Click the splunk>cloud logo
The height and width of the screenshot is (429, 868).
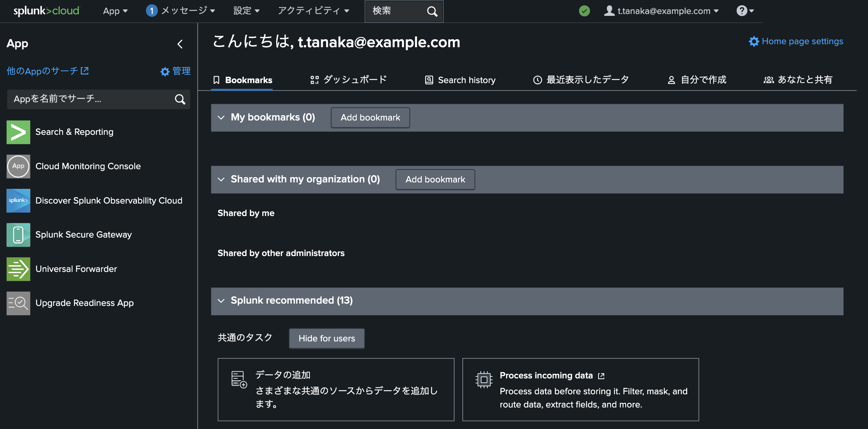(x=46, y=11)
